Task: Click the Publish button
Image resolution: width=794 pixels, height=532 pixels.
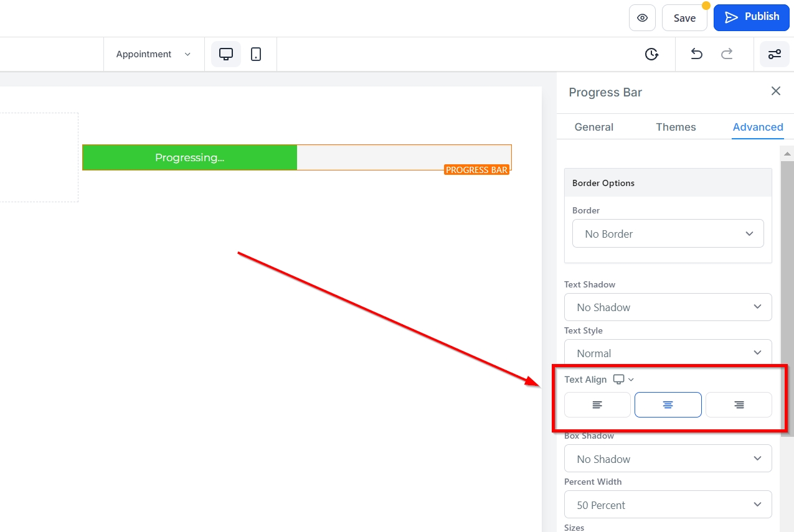Action: point(751,17)
